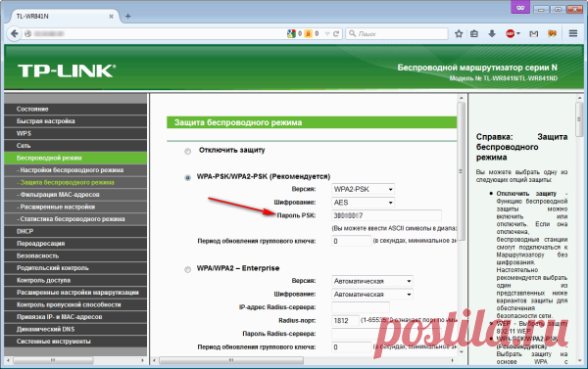The height and width of the screenshot is (369, 588).
Task: Click Enterprise group key update period field
Action: 352,346
